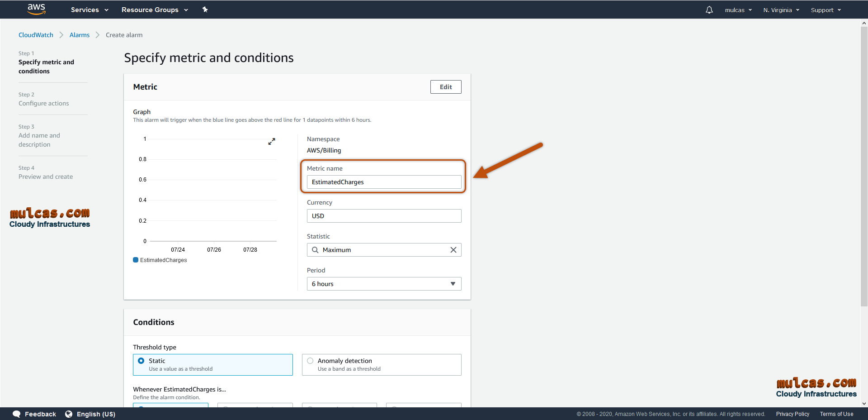Select the Static threshold type
This screenshot has height=420, width=868.
(141, 361)
